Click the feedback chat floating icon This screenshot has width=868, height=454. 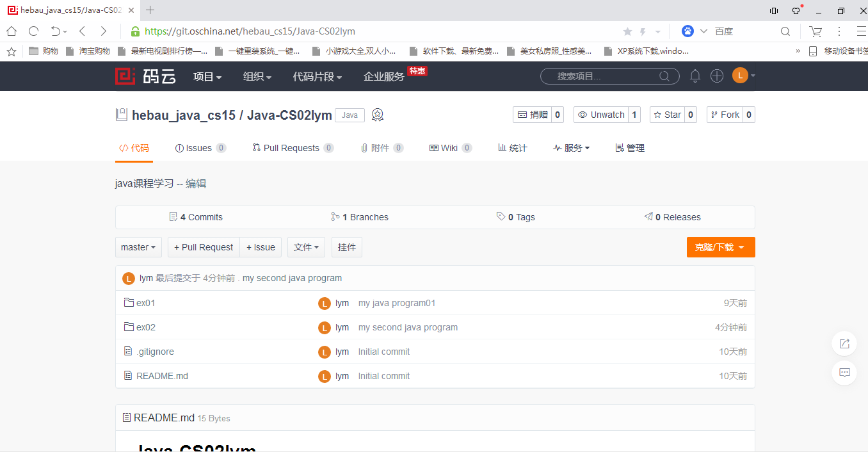click(x=844, y=373)
